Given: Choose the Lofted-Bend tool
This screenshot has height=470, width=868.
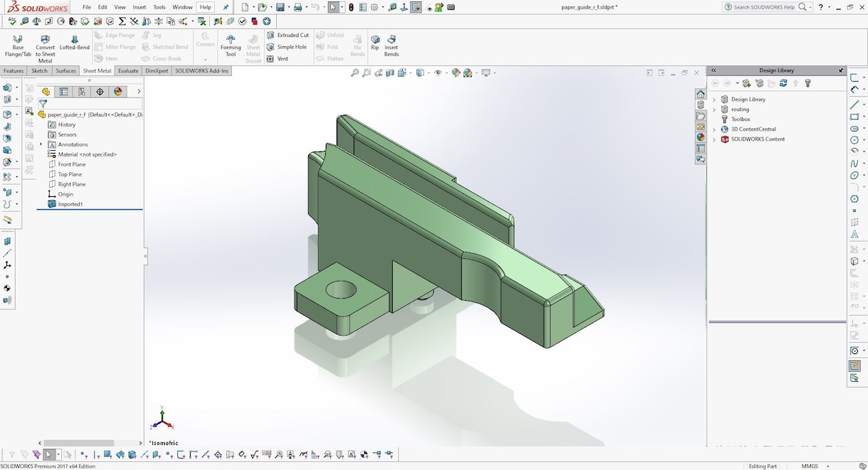Looking at the screenshot, I should click(x=74, y=43).
